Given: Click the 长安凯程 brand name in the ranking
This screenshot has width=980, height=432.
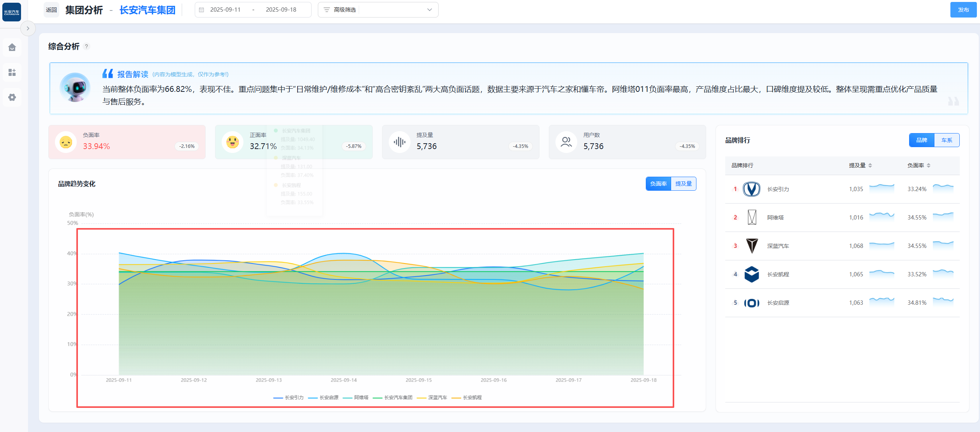Looking at the screenshot, I should point(778,274).
